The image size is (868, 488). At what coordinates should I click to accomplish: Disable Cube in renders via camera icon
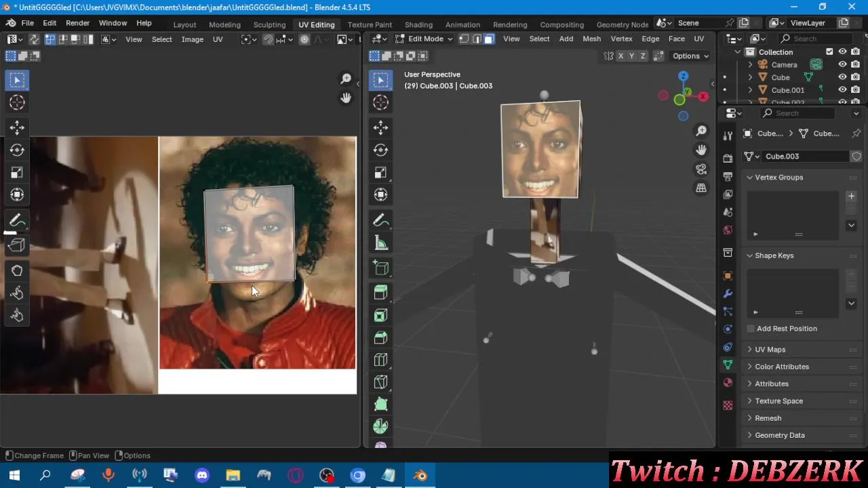856,77
